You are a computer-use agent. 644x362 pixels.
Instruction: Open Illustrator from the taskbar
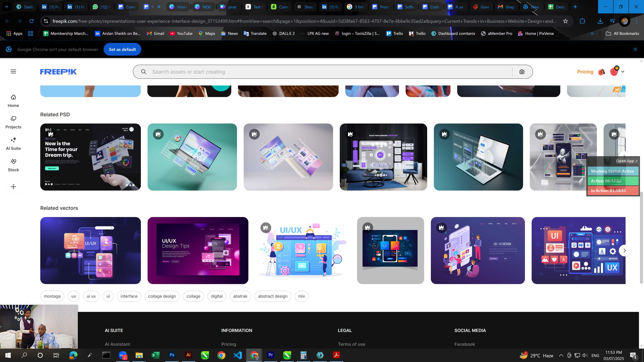[x=188, y=355]
